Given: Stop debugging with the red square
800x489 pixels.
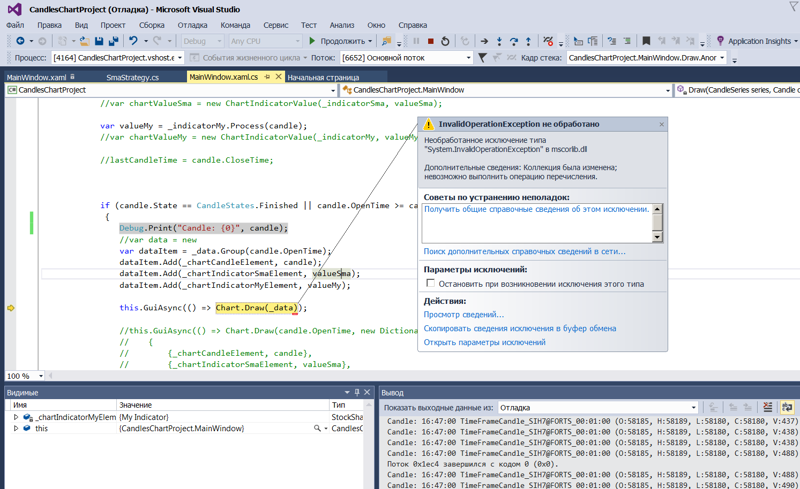Looking at the screenshot, I should point(431,41).
